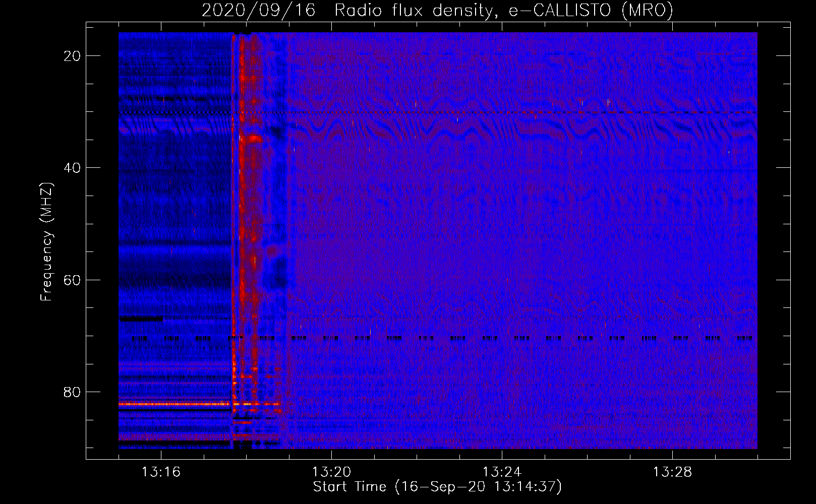This screenshot has height=504, width=816.
Task: Click the "13:20" time tick label
Action: point(331,472)
